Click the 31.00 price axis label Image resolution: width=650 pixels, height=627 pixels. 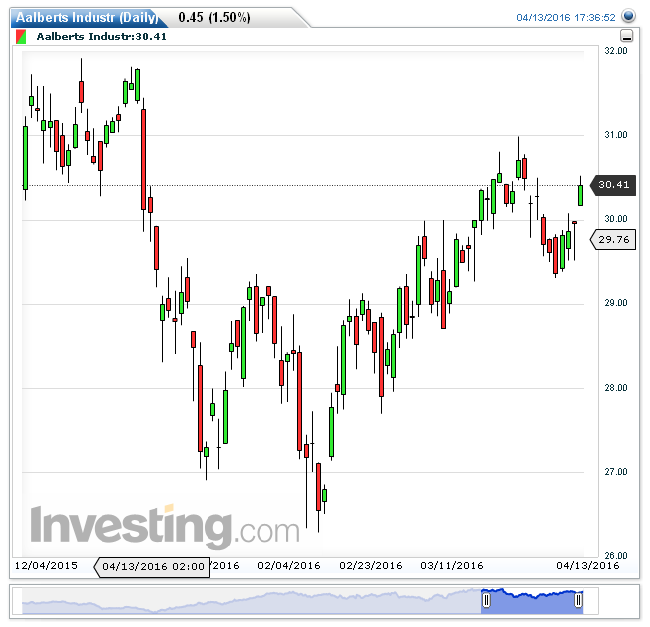616,135
